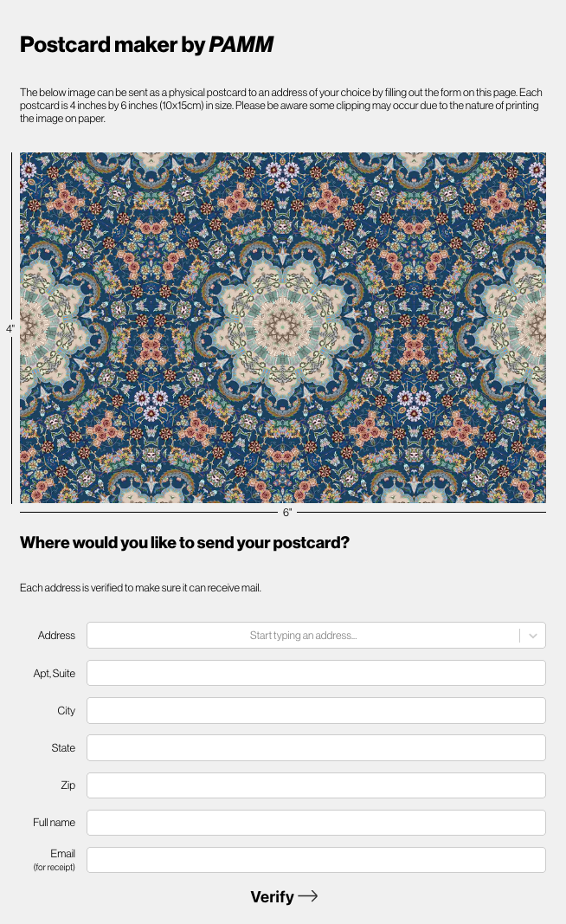
Task: Focus the 'Start typing an address' box
Action: click(303, 636)
